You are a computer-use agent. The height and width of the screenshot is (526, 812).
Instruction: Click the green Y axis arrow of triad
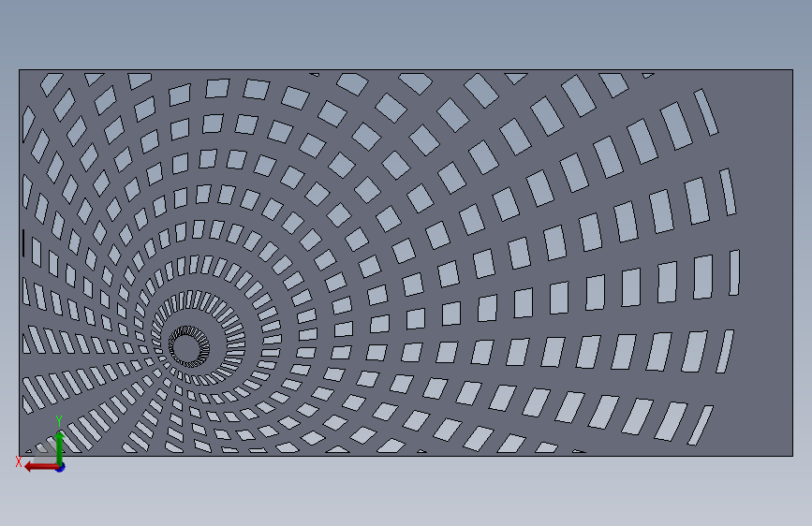point(60,447)
